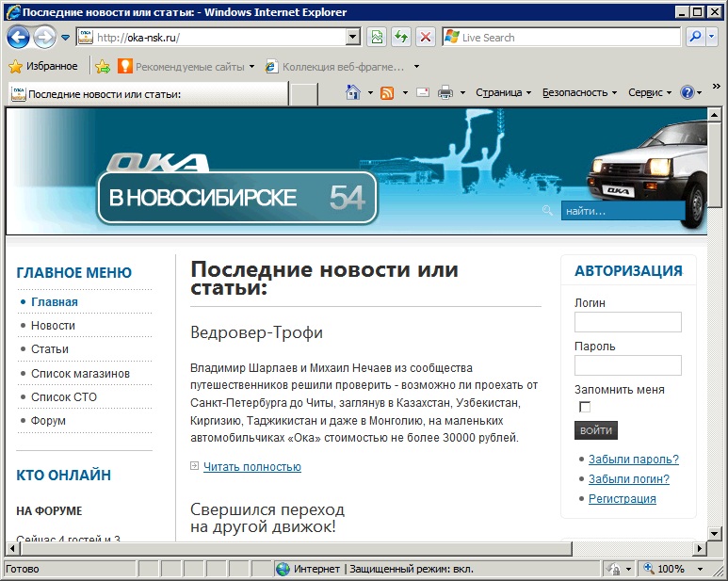Click the Регистрация link

(623, 499)
